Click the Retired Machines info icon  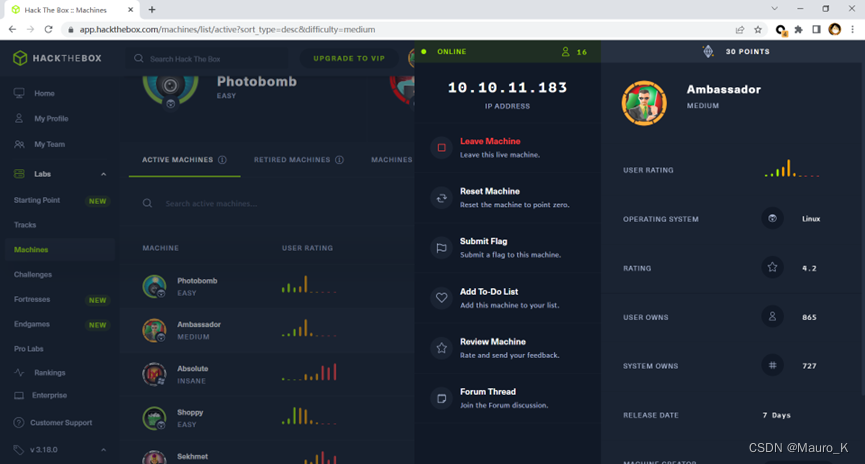[x=339, y=160]
